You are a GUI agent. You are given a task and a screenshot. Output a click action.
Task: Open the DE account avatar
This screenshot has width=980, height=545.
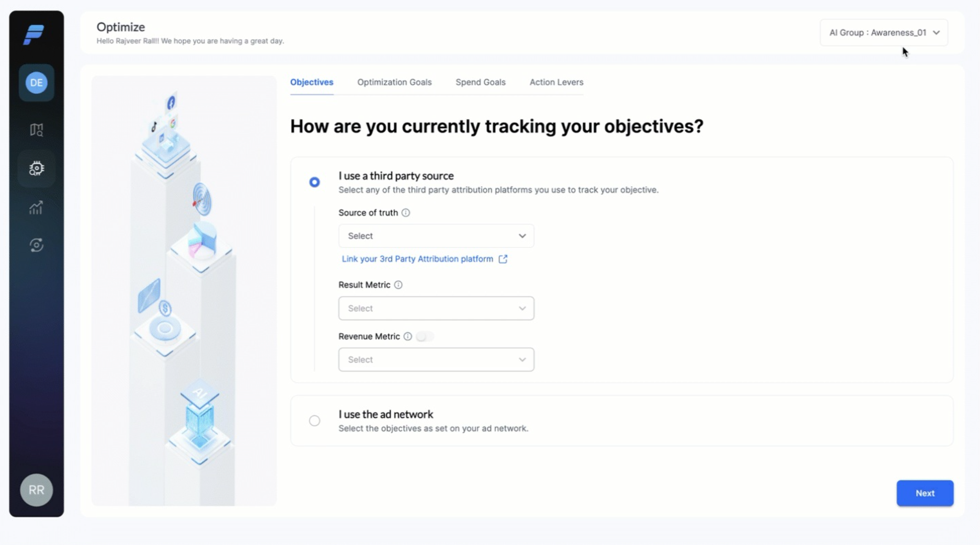[x=37, y=83]
